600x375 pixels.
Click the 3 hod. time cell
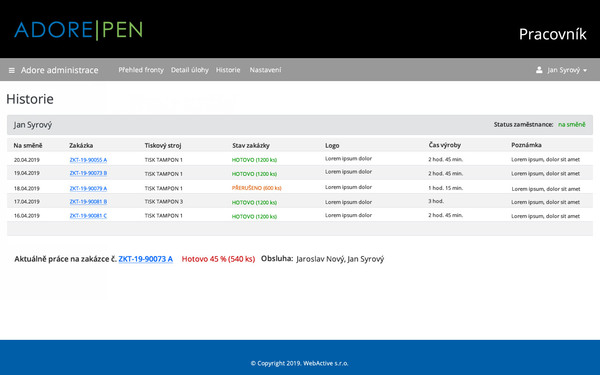(436, 201)
